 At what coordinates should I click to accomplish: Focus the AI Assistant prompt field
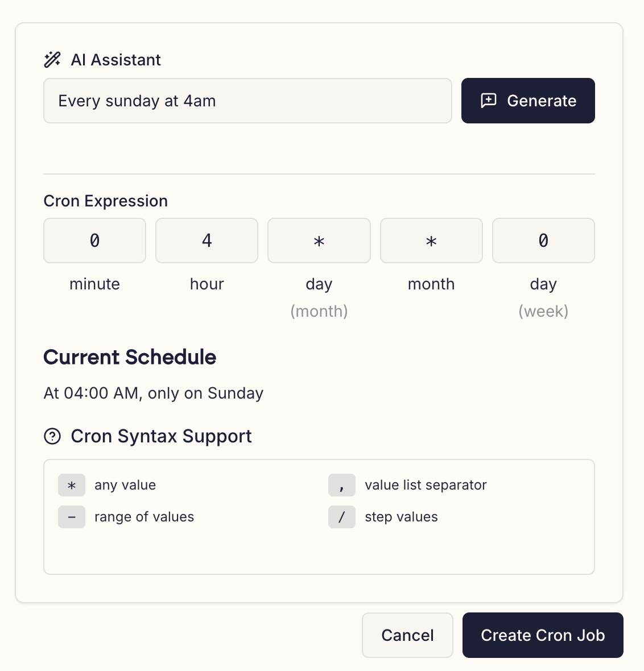click(x=247, y=101)
